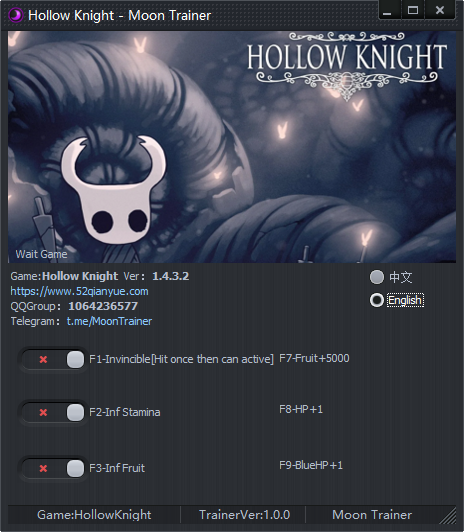Viewport: 464px width, 532px height.
Task: Enable the F2-Inf Stamina switch
Action: (x=53, y=412)
